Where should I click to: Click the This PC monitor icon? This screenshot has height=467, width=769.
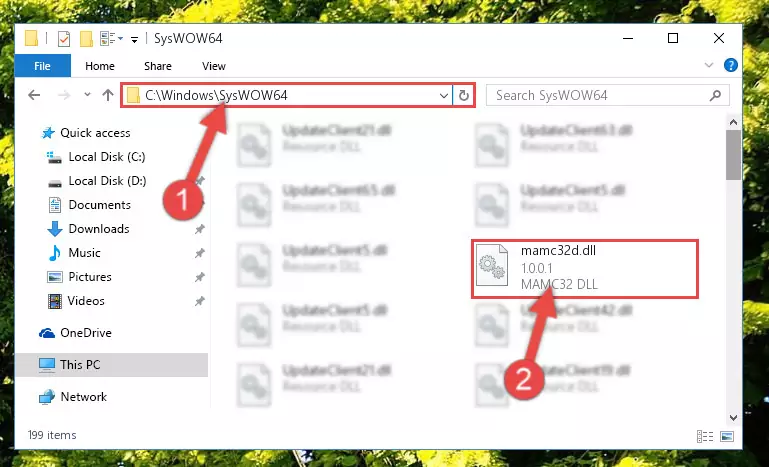click(x=47, y=365)
